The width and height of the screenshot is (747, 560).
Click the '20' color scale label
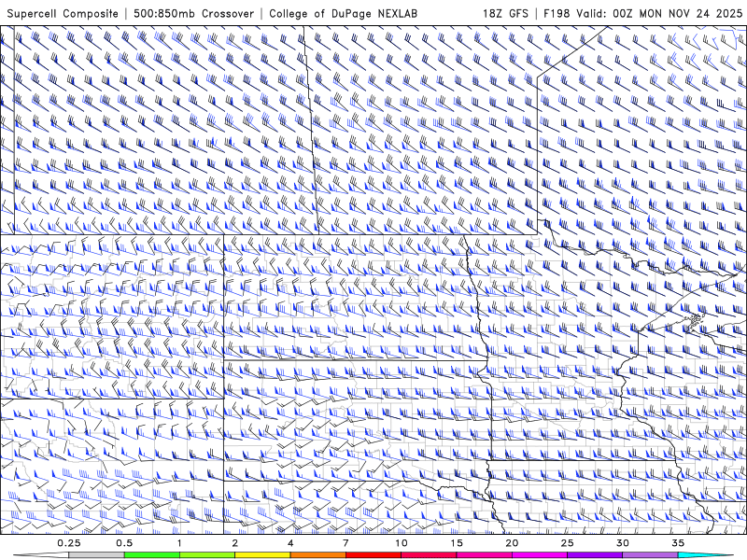tap(512, 543)
